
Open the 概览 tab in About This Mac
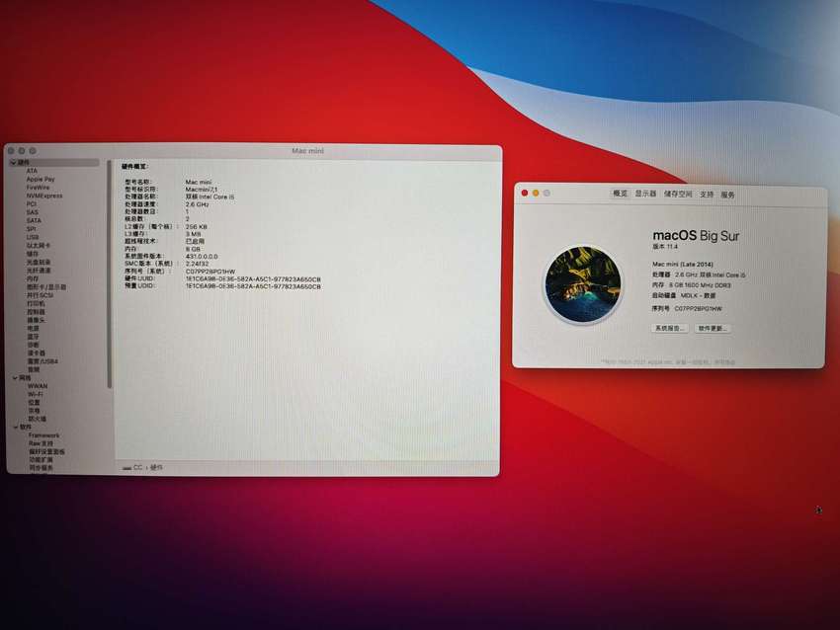tap(620, 194)
